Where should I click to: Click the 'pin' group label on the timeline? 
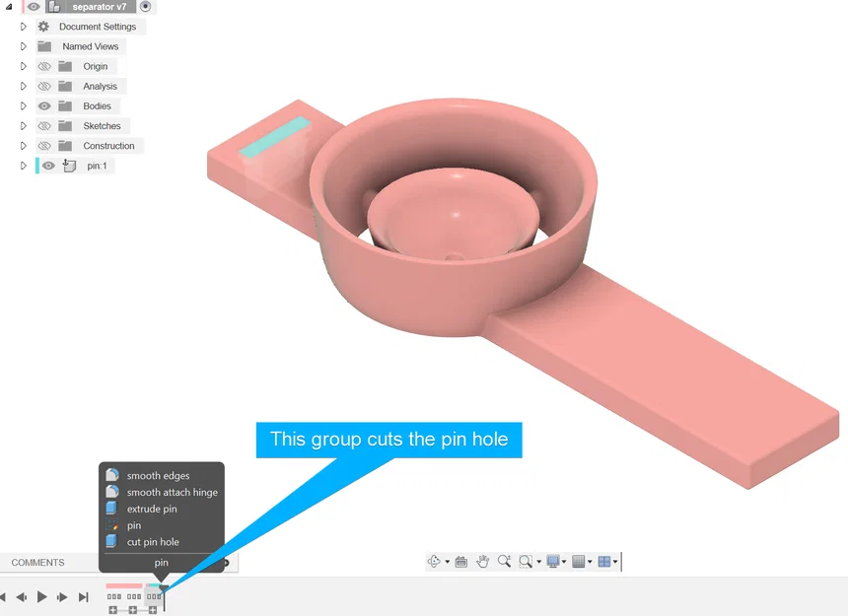point(161,562)
